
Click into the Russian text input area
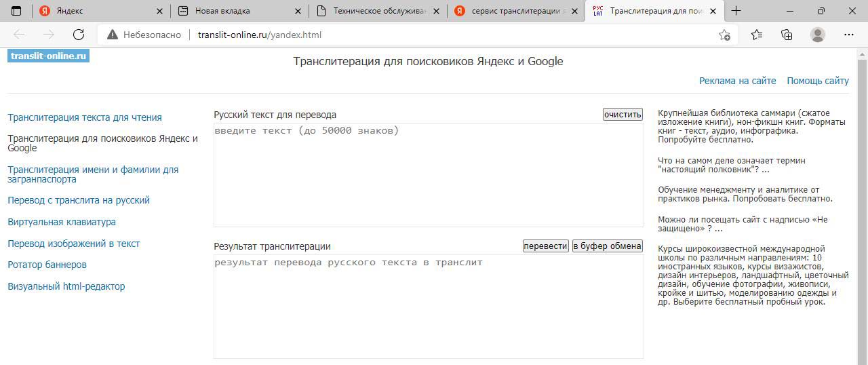[428, 175]
